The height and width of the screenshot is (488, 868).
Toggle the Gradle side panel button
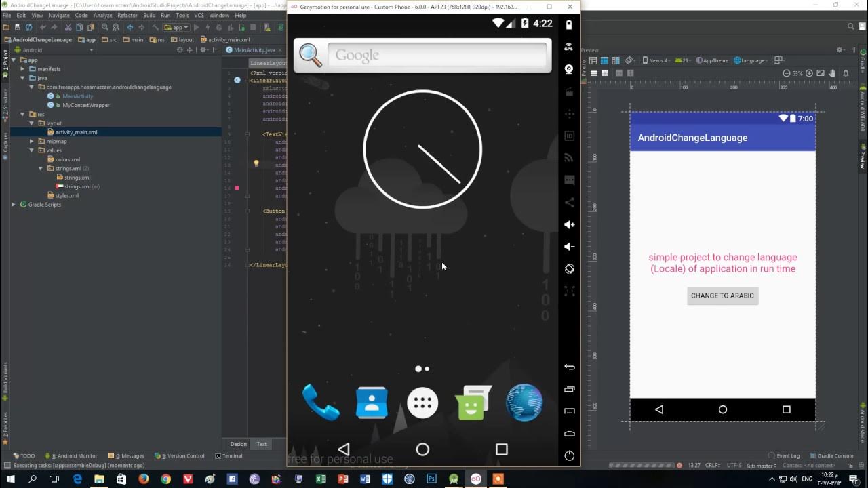863,62
